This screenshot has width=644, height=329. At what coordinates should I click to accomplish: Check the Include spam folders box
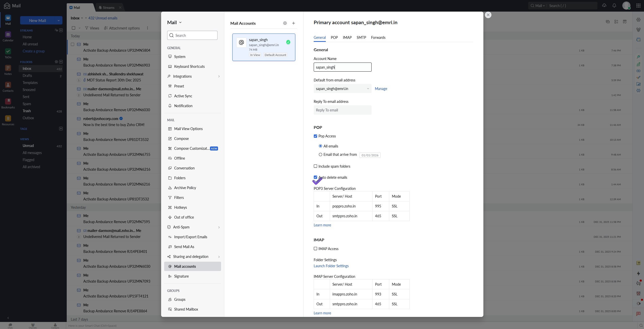315,166
